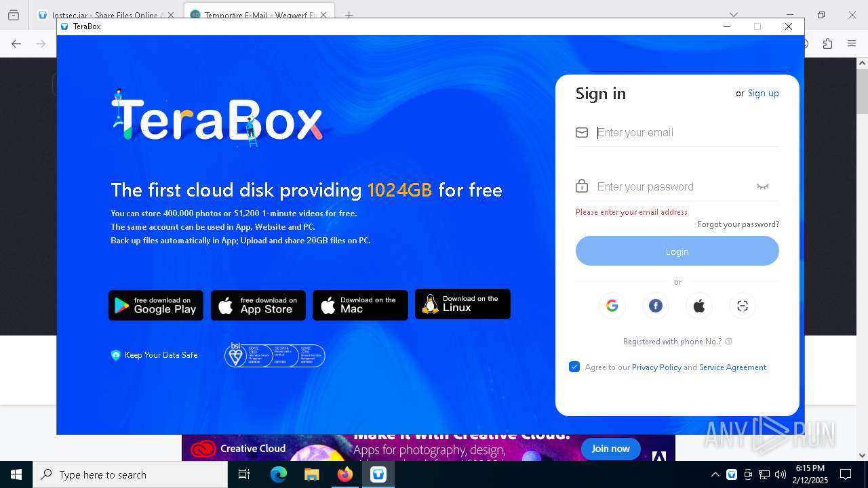Click Forgot your password link

[x=738, y=224]
